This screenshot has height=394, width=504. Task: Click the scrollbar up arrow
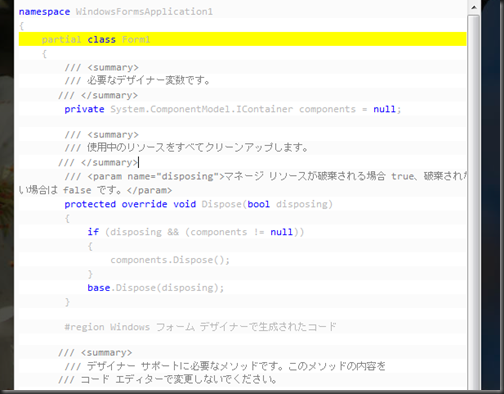click(474, 7)
